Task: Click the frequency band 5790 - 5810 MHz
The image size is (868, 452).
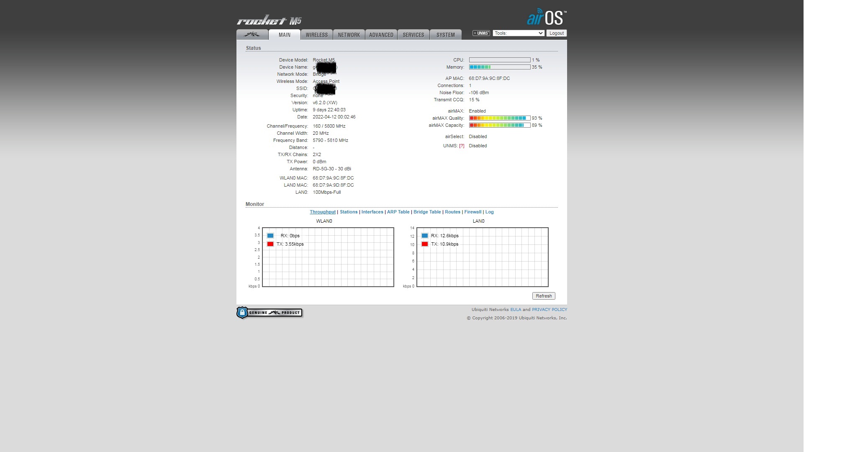Action: click(330, 140)
